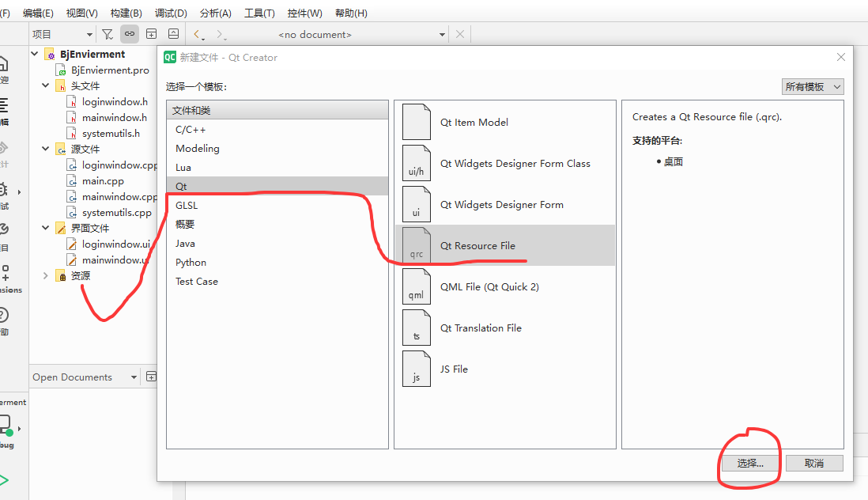Go forward using the right navigation arrow

[221, 34]
